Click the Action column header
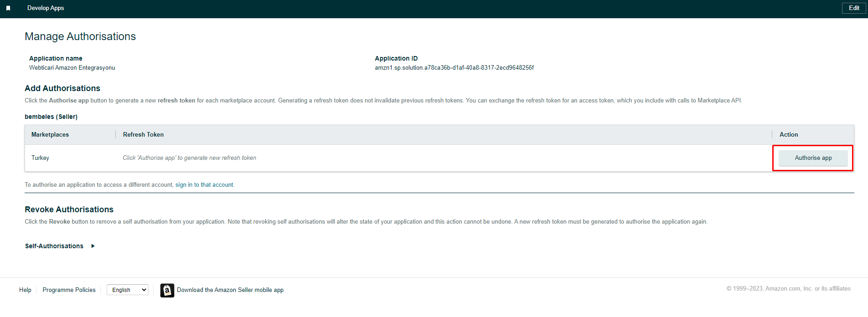Viewport: 868px width, 317px height. pyautogui.click(x=789, y=135)
